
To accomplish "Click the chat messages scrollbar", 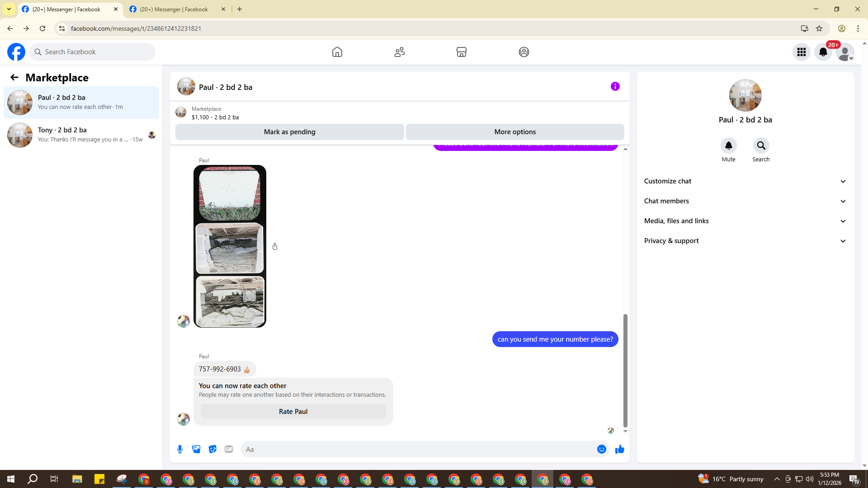I will click(x=625, y=370).
